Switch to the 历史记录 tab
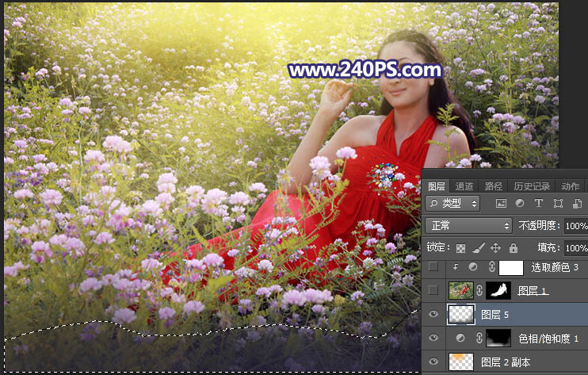Viewport: 588px width, 375px height. tap(531, 186)
